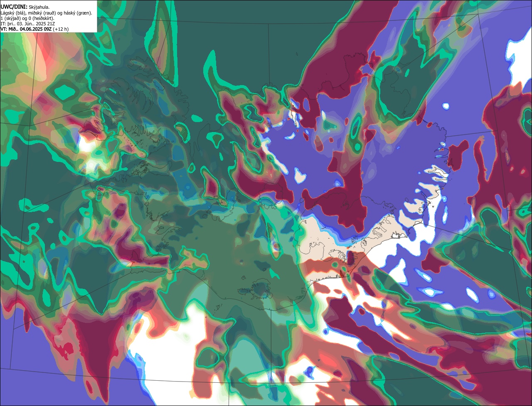The height and width of the screenshot is (406, 532).
Task: Click "miðský (rauð)" in the legend
Action: (x=42, y=13)
